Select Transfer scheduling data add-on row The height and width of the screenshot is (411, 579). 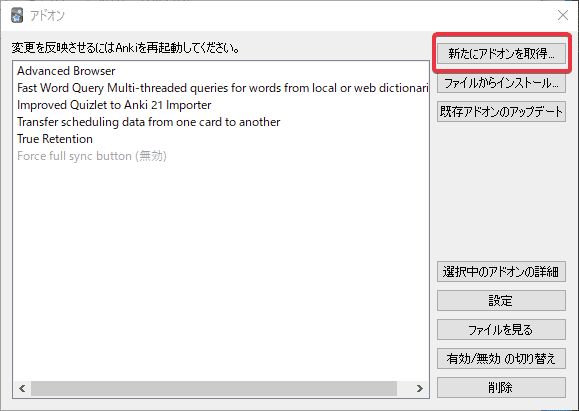221,122
